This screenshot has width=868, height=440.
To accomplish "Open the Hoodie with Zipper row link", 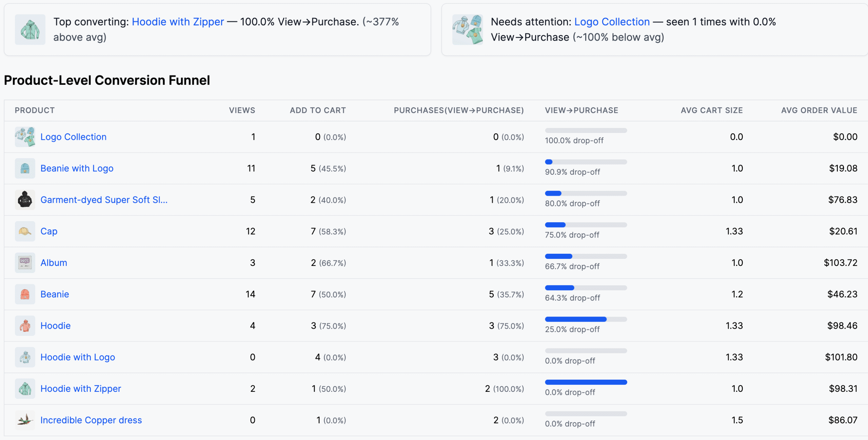I will (x=81, y=388).
